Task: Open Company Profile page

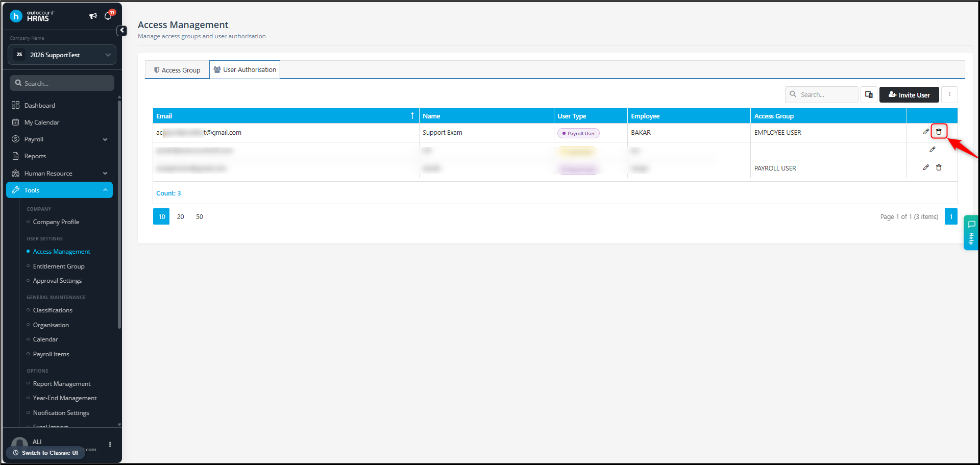Action: click(56, 222)
